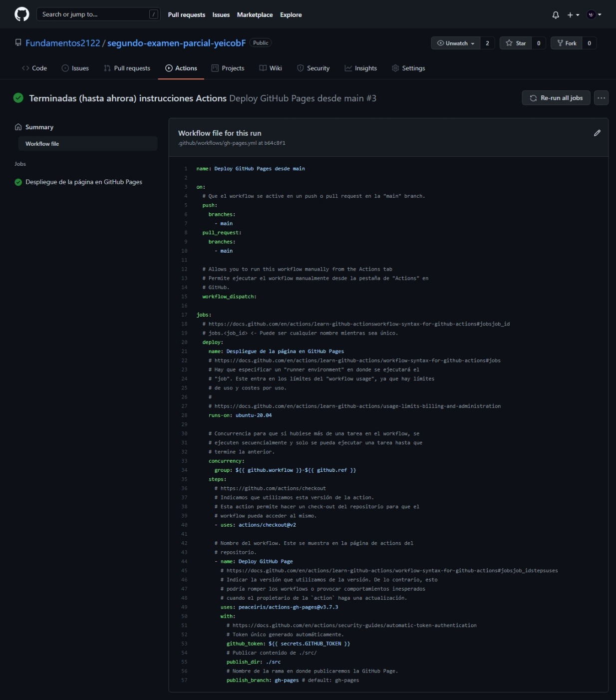The image size is (616, 700).
Task: Click the fork icon in Fork button
Action: click(x=560, y=43)
